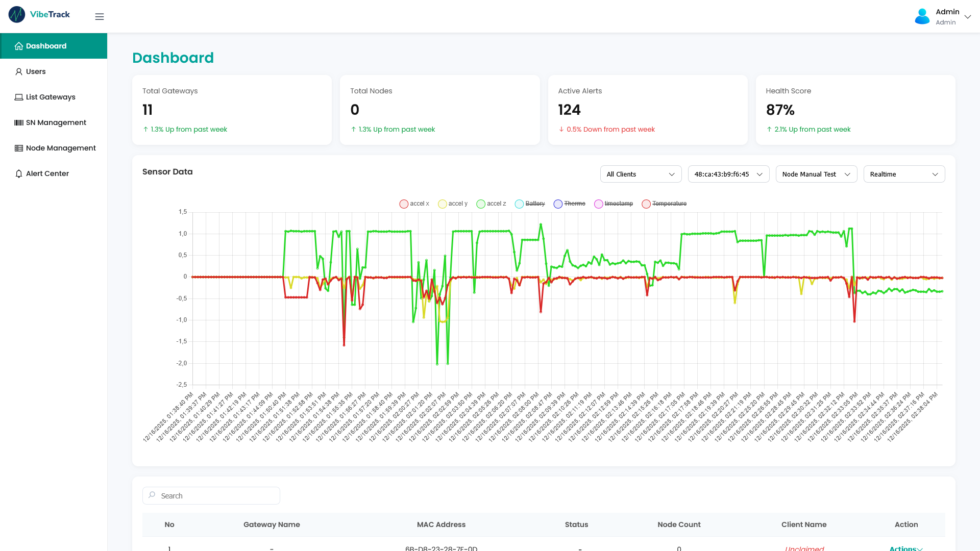Enable the Temperature legend series
This screenshot has height=551, width=980.
(664, 204)
